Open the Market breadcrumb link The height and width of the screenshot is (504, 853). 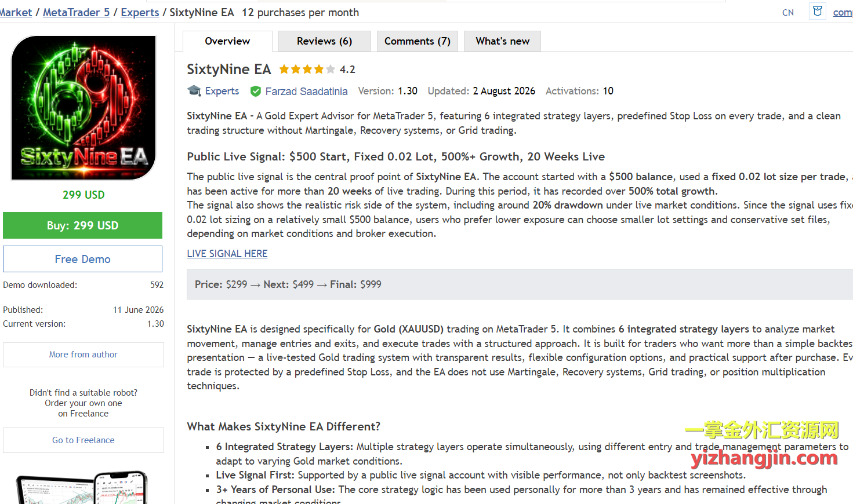16,12
